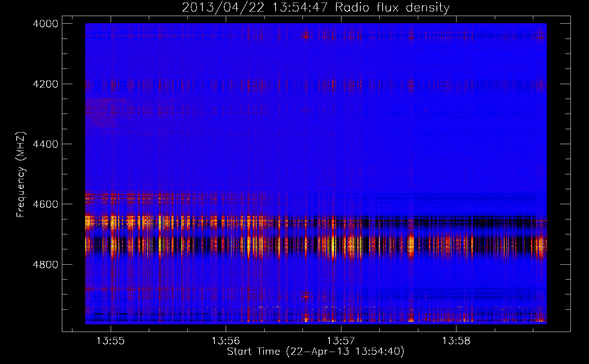Click the 4000 frequency tick label
The height and width of the screenshot is (364, 589).
tap(46, 24)
